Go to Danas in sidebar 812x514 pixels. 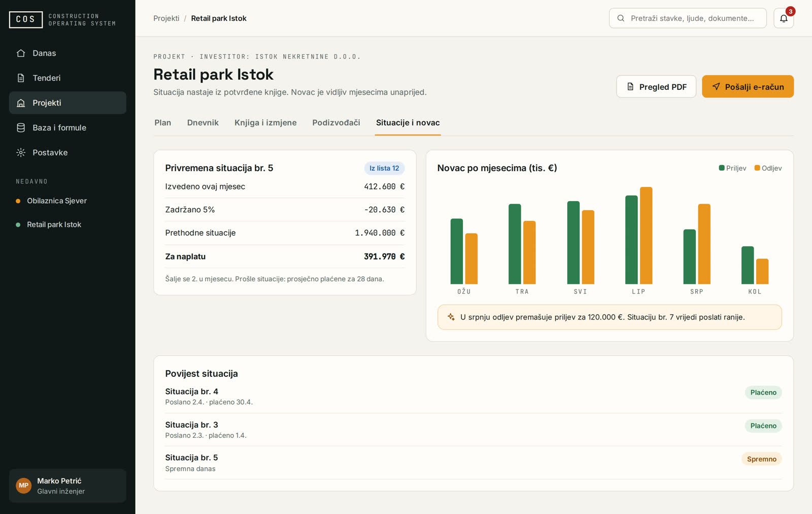(67, 53)
